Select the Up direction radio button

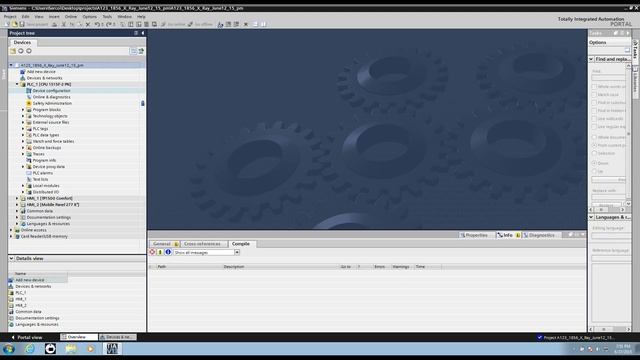tap(594, 171)
